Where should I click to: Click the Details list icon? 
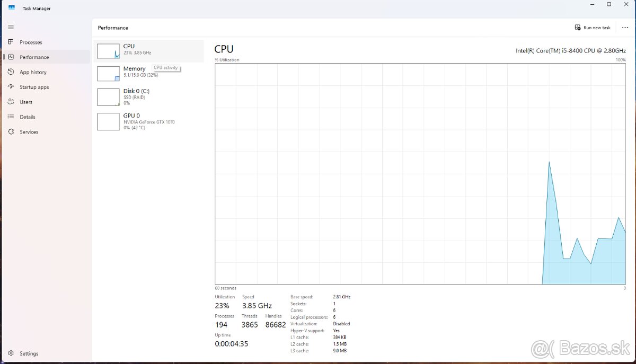click(x=11, y=117)
